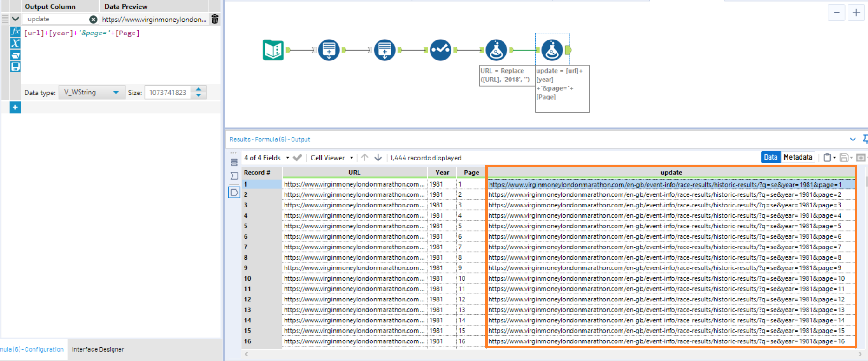Switch to the Metadata view tab
Screen dimensions: 868x361
tap(798, 157)
